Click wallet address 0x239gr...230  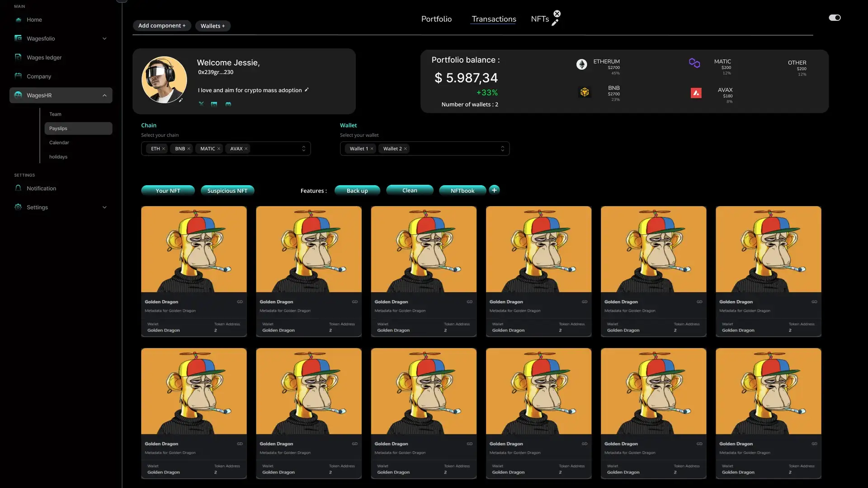[x=216, y=72]
